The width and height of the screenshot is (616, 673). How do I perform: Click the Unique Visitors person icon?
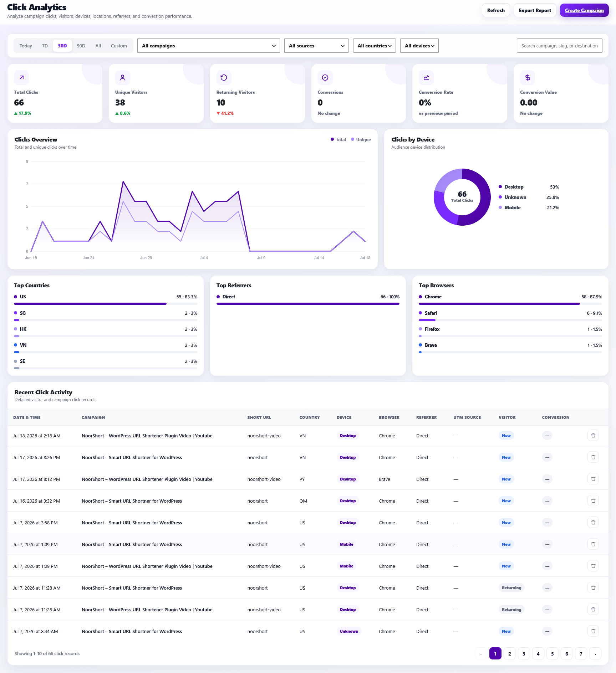point(122,77)
